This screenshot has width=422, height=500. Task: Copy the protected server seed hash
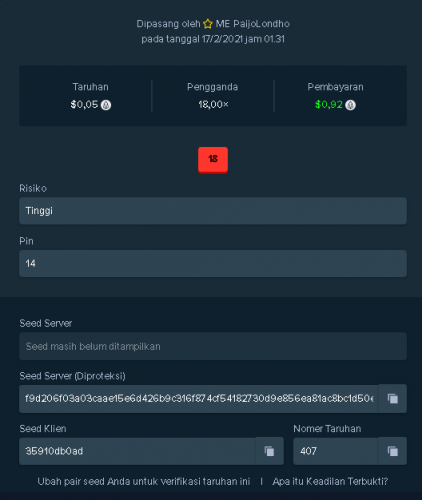(x=393, y=399)
